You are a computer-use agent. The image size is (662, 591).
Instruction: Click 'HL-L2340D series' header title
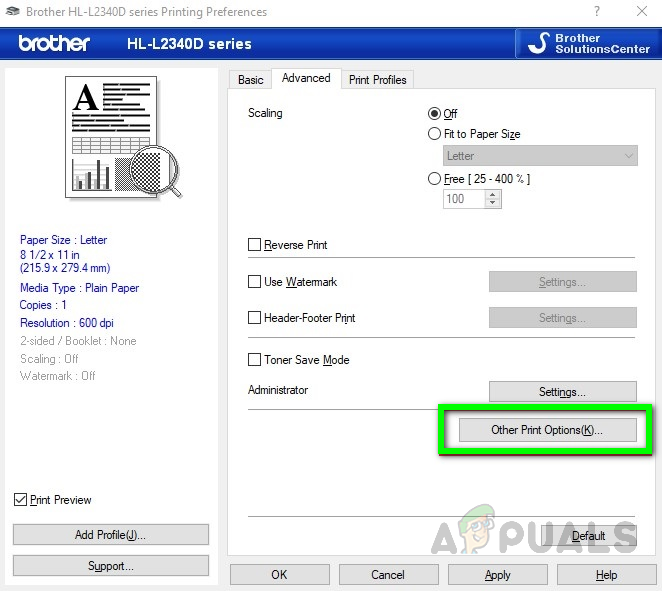(189, 44)
